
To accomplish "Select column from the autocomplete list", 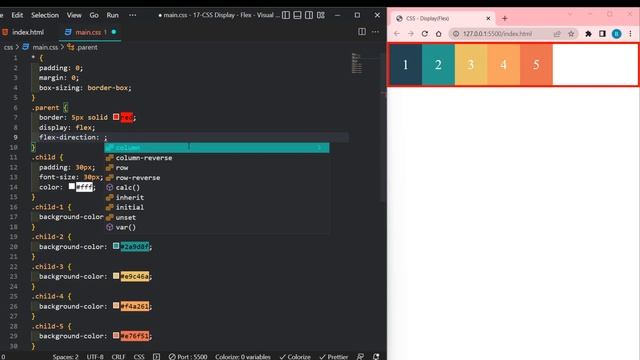I will pos(217,148).
